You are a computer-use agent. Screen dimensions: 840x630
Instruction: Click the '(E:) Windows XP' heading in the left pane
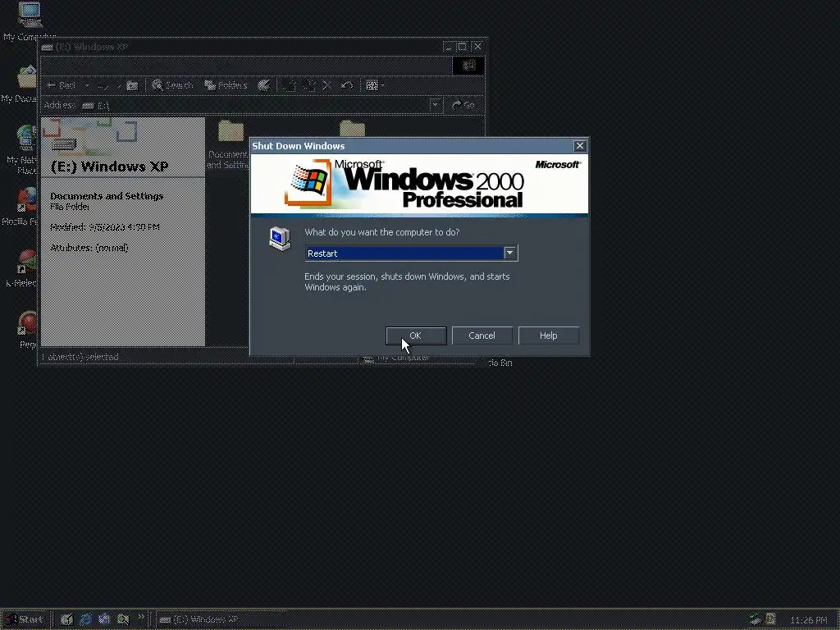click(x=109, y=167)
